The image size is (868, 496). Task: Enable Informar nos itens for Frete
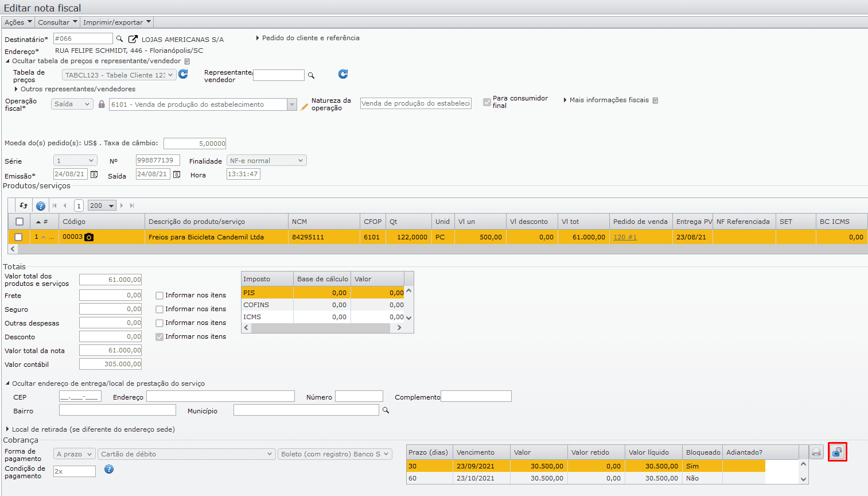click(x=159, y=296)
